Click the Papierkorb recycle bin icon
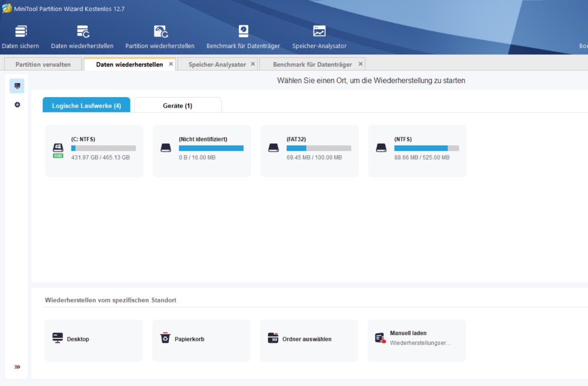 (x=165, y=338)
